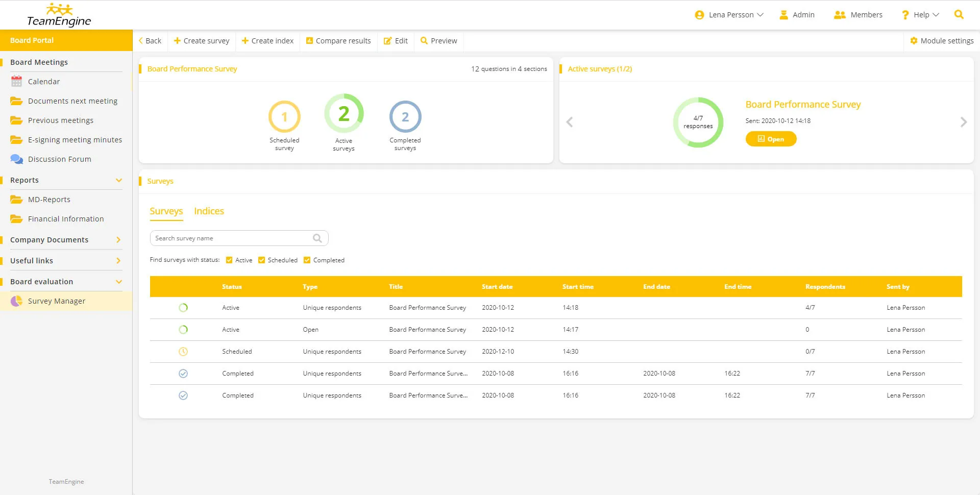Expand Company Documents section
This screenshot has width=980, height=495.
click(119, 240)
